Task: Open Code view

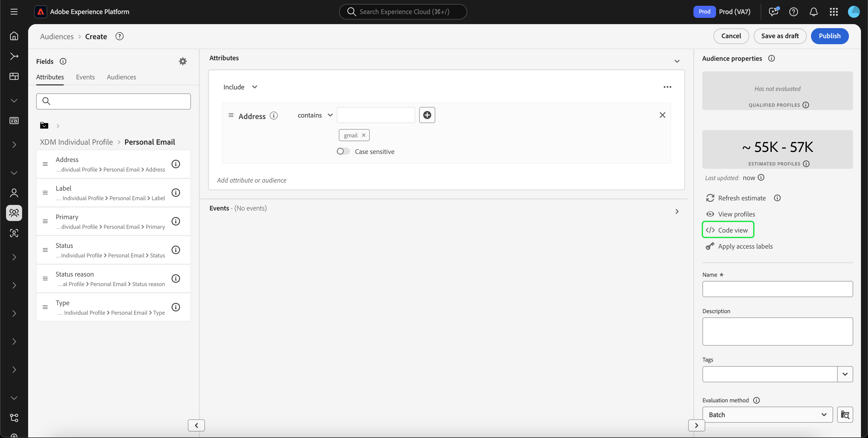Action: pos(728,230)
